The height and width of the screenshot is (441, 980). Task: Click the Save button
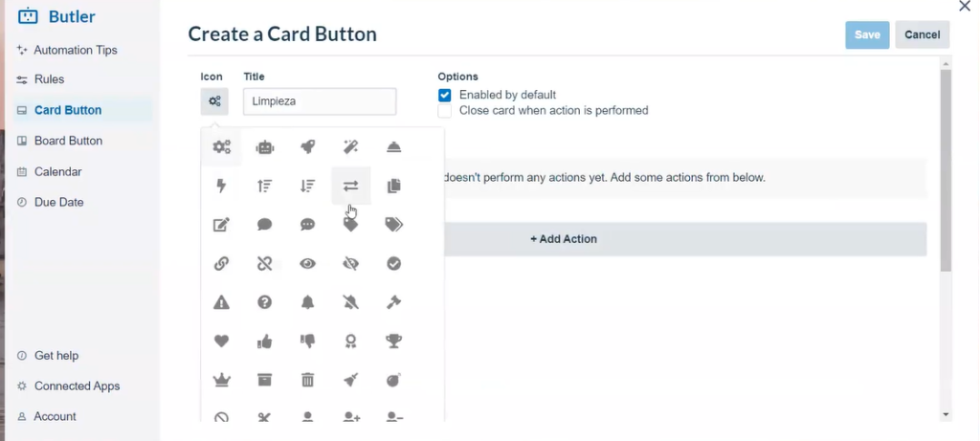coord(867,34)
